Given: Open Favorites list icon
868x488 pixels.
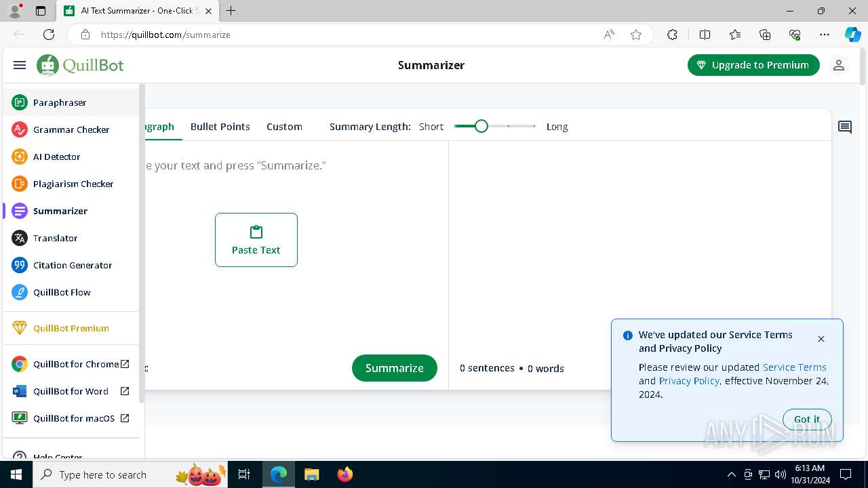Looking at the screenshot, I should click(735, 35).
